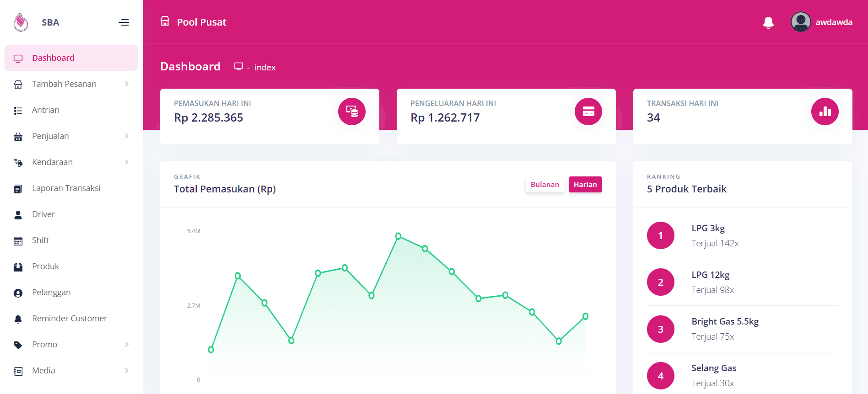
Task: Open the Dashboard menu item
Action: click(x=71, y=58)
